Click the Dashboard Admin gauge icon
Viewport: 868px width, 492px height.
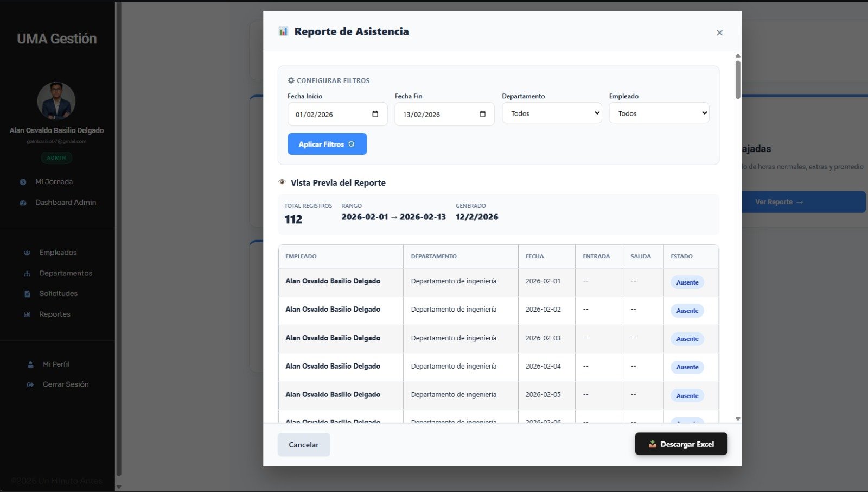coord(23,203)
